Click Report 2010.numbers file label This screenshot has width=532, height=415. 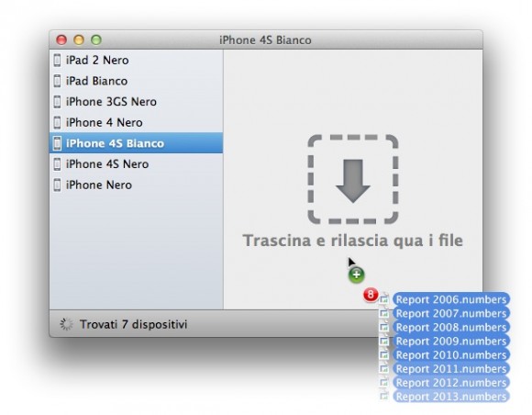coord(451,355)
